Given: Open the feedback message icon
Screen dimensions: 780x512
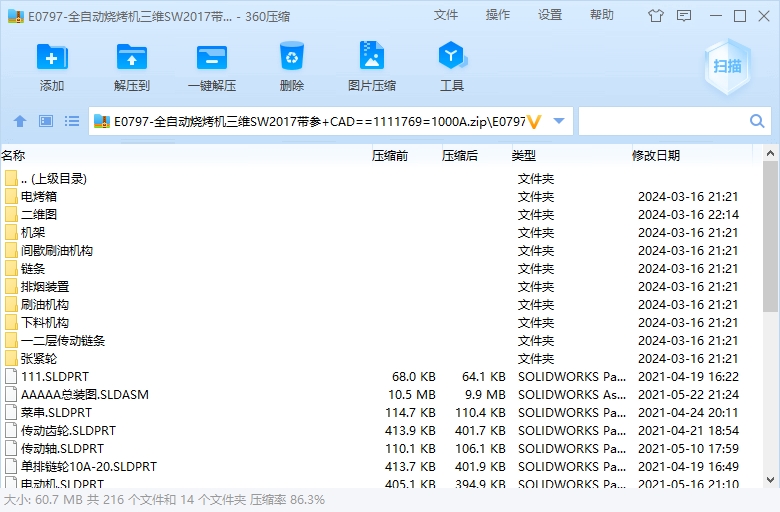Looking at the screenshot, I should pos(684,16).
